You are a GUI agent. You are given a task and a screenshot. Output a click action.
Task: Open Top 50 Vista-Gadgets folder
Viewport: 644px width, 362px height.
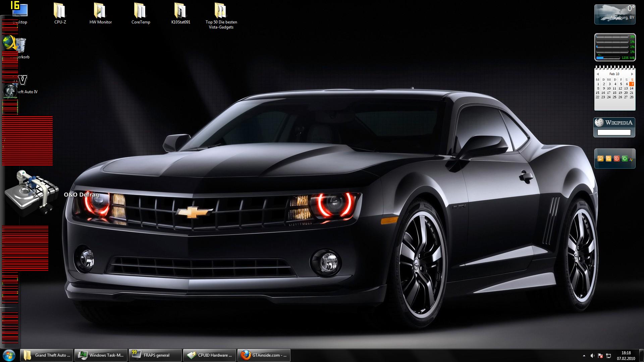(x=221, y=12)
